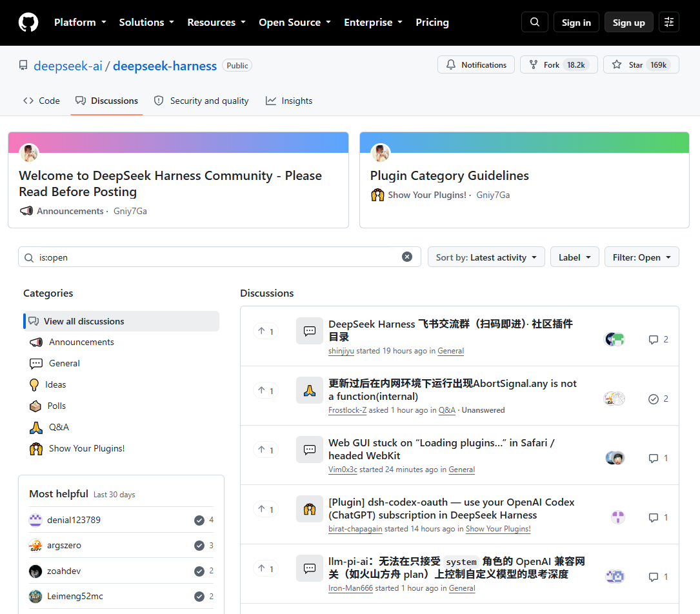Image resolution: width=700 pixels, height=614 pixels.
Task: Switch to the Discussions tab
Action: [106, 101]
